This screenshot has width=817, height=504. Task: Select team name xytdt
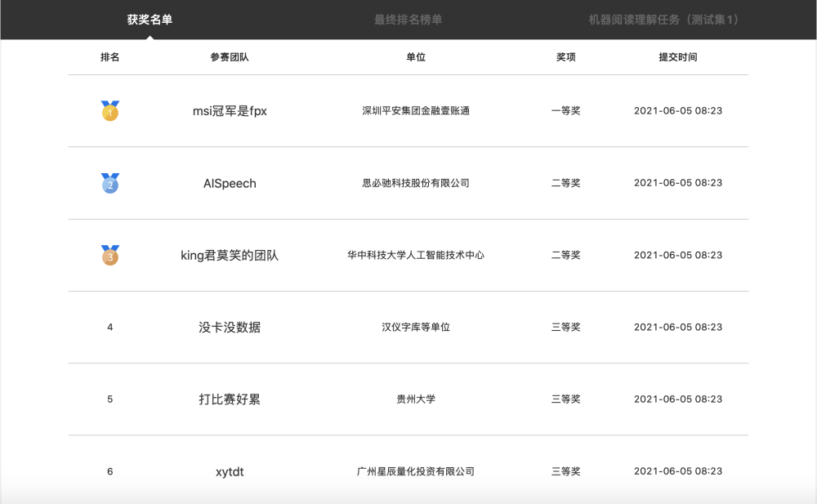point(230,471)
